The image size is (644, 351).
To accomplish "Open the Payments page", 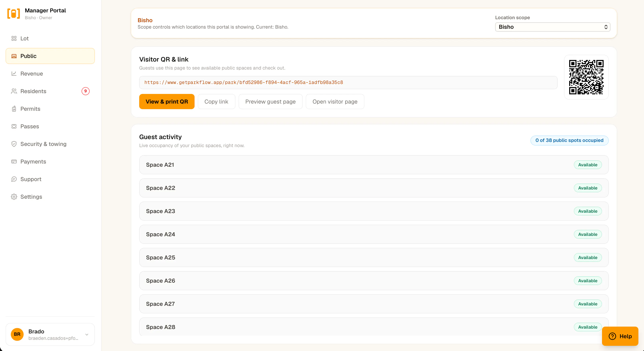I will (50, 162).
